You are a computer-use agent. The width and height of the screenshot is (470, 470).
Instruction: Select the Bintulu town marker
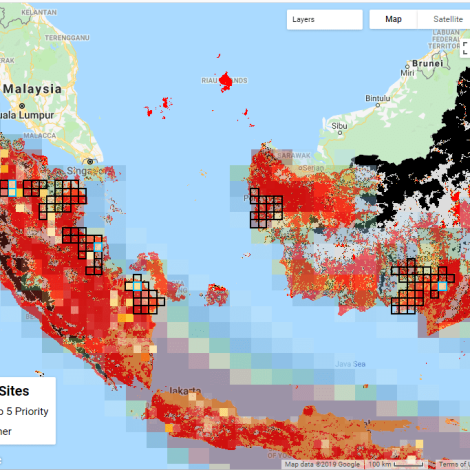tap(378, 105)
